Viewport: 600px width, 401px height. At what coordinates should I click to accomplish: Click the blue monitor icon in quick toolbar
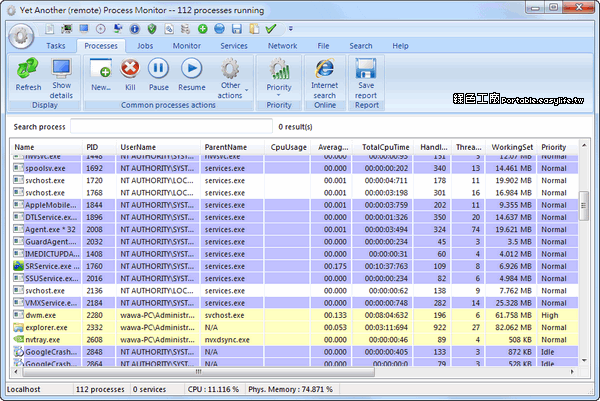[84, 29]
